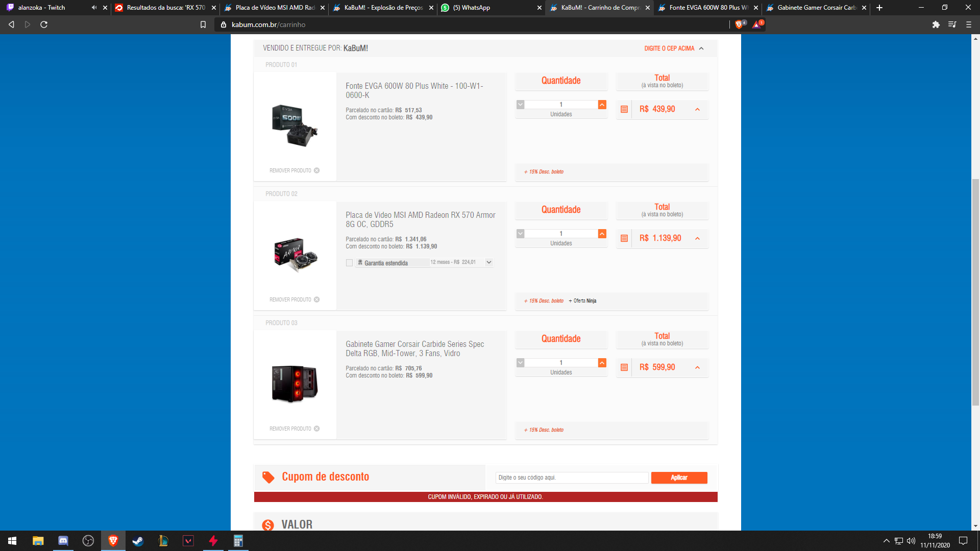Click the browser back arrow
Viewport: 980px width, 551px height.
pyautogui.click(x=11, y=24)
